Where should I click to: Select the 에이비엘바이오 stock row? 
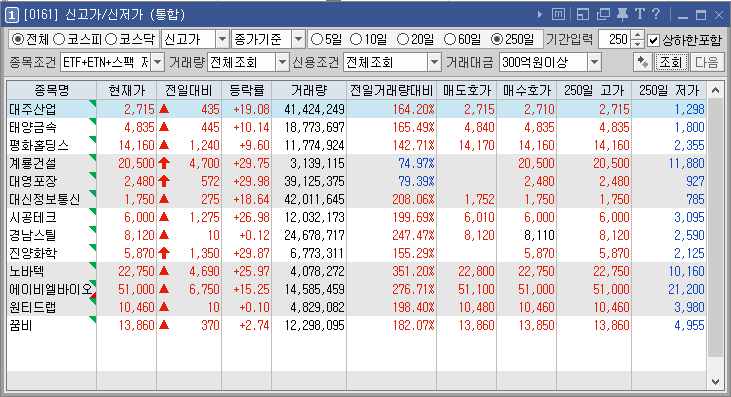click(x=356, y=289)
